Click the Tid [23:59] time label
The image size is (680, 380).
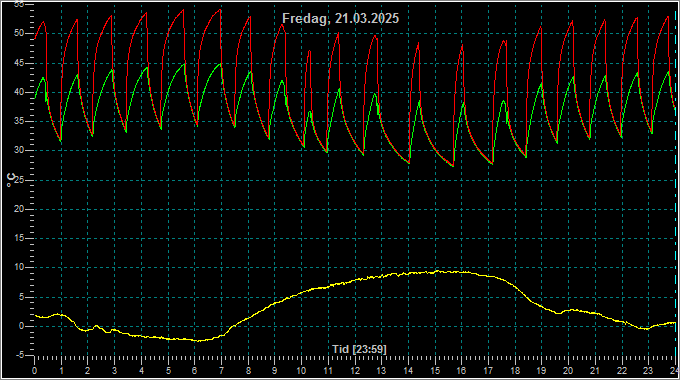(359, 349)
